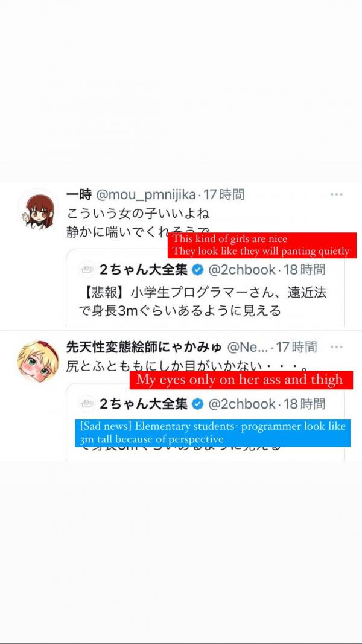The image size is (362, 644).
Task: Click the blue "[Sad news]" translation caption
Action: pyautogui.click(x=212, y=433)
